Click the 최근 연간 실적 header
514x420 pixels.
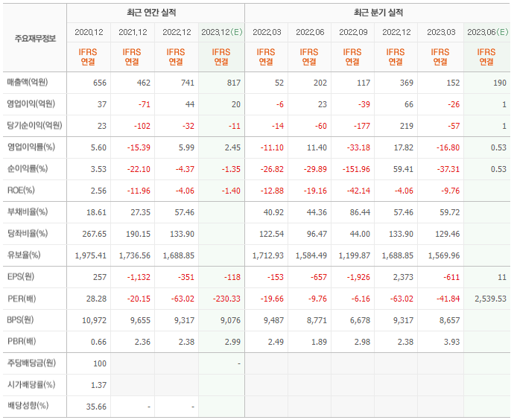[x=151, y=13]
